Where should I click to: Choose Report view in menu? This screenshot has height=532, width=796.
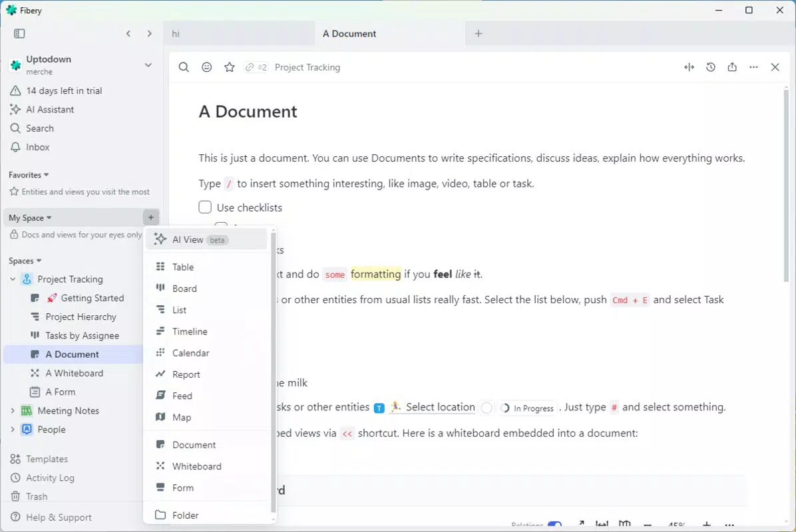(x=206, y=374)
